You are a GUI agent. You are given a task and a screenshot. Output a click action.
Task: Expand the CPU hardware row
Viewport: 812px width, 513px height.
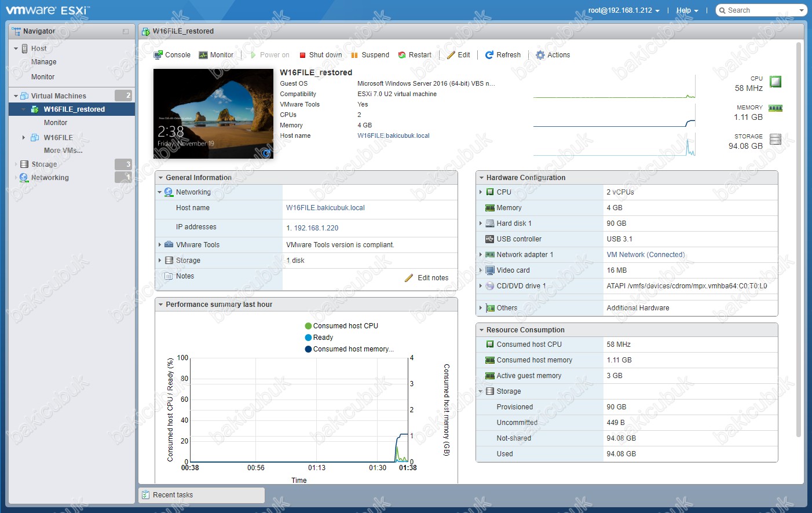pyautogui.click(x=481, y=192)
